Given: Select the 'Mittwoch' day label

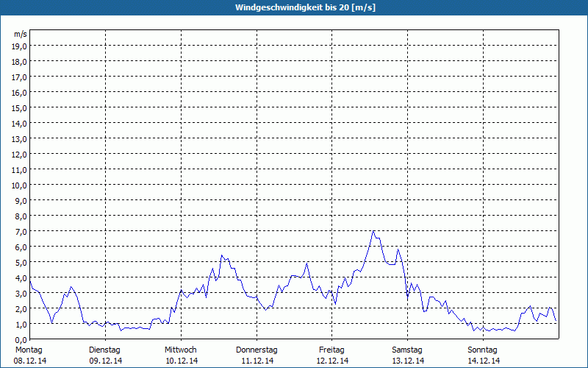Looking at the screenshot, I should pyautogui.click(x=180, y=350).
